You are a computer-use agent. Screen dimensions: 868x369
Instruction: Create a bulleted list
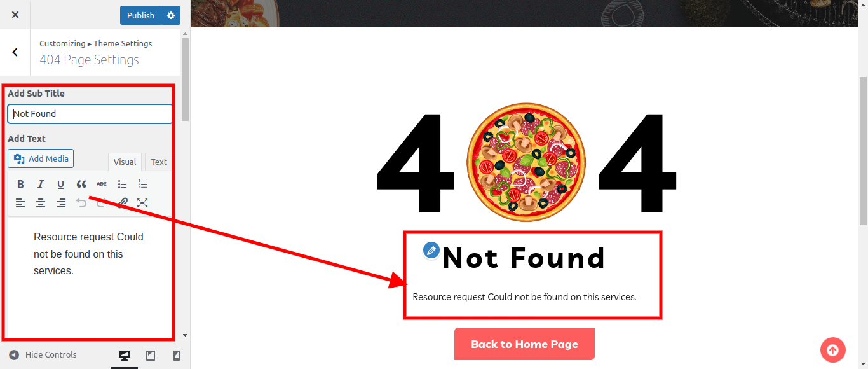tap(123, 184)
